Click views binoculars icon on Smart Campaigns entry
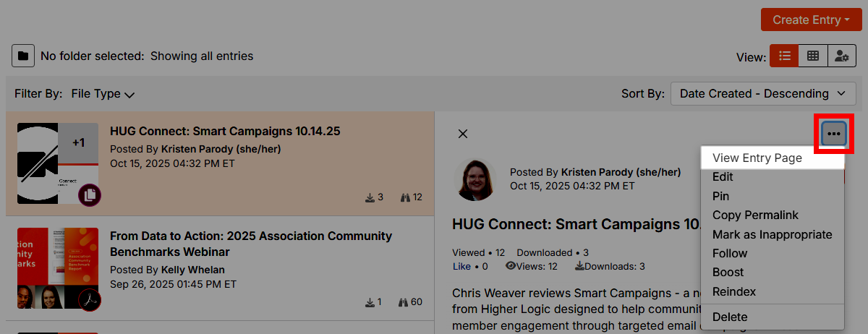Viewport: 868px width, 334px height. tap(405, 197)
